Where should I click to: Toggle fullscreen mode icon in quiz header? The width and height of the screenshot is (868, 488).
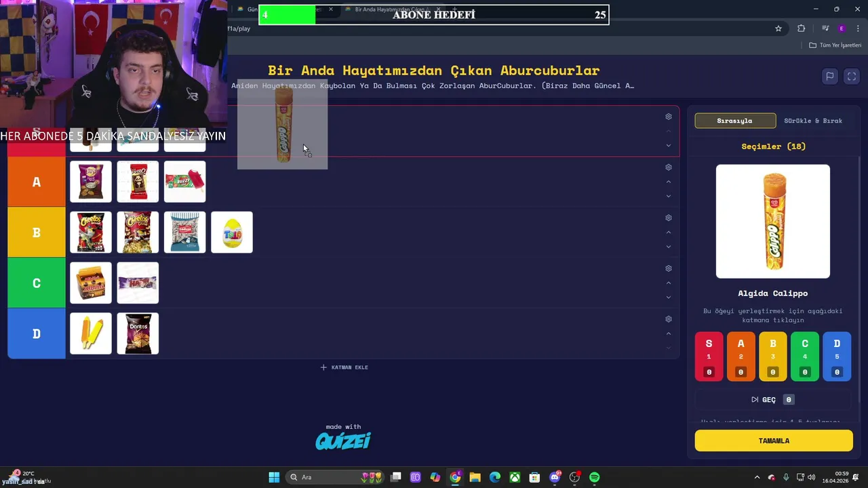click(x=852, y=77)
